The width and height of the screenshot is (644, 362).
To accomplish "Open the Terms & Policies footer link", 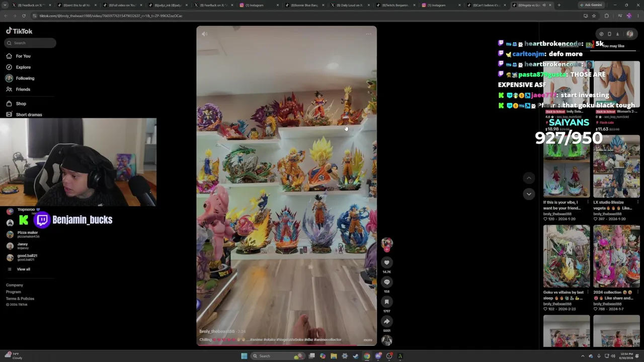I will tap(20, 299).
